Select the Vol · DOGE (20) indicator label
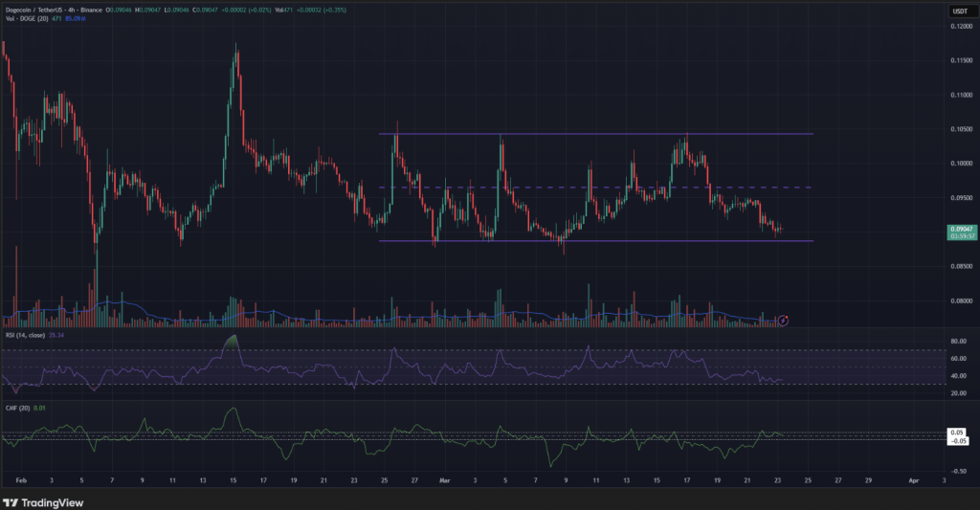This screenshot has width=980, height=510. (24, 20)
